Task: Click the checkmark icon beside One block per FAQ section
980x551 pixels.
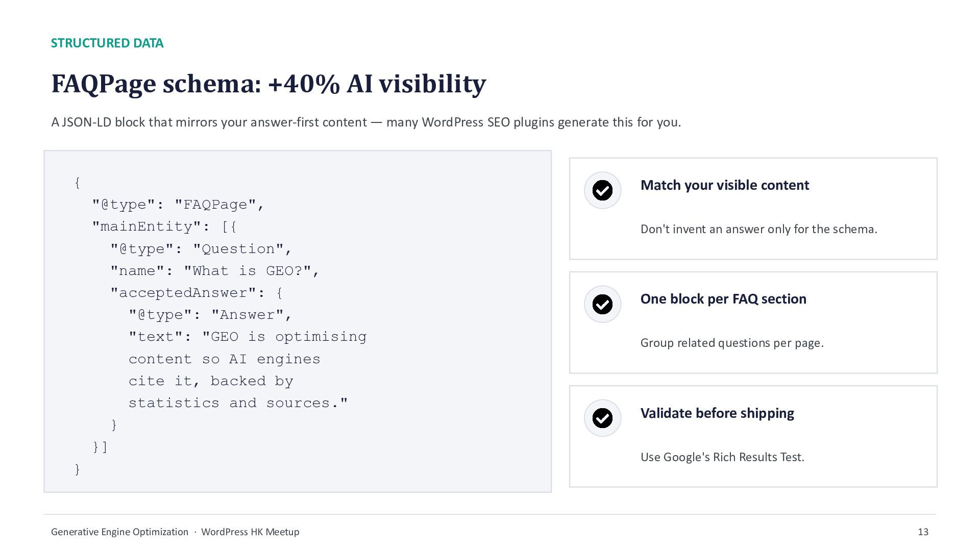Action: pos(602,304)
